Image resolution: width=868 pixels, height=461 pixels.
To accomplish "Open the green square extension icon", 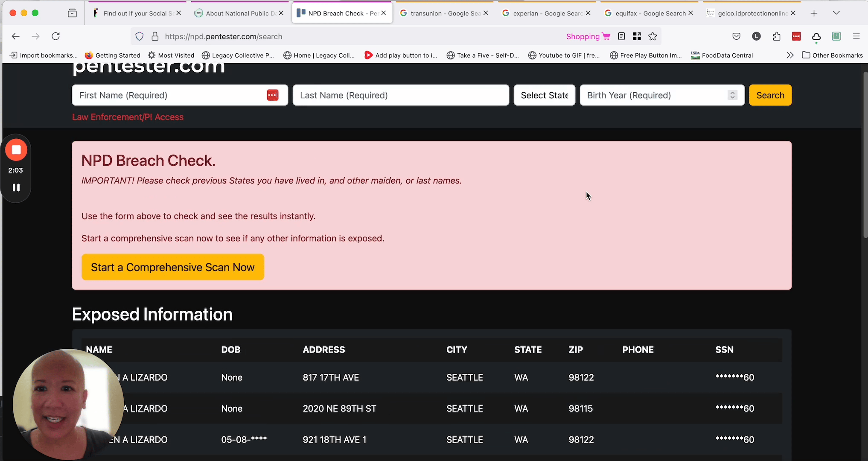I will 836,36.
